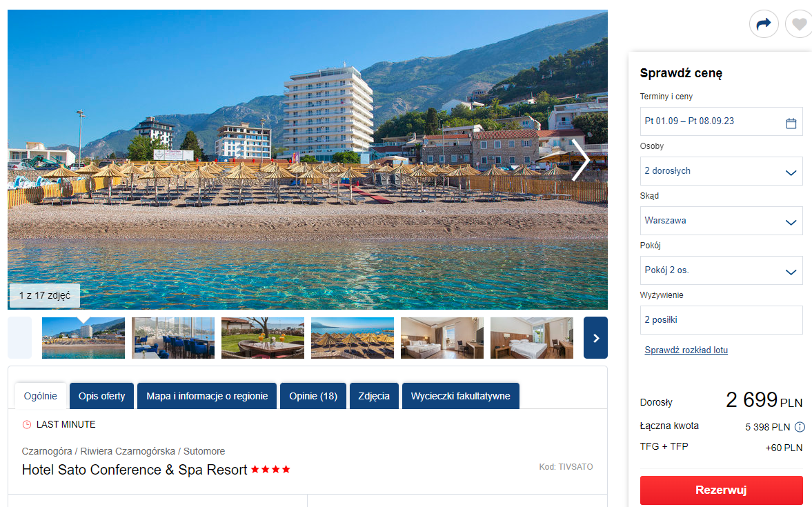The width and height of the screenshot is (812, 507).
Task: Open the calendar icon in dates field
Action: 791,123
